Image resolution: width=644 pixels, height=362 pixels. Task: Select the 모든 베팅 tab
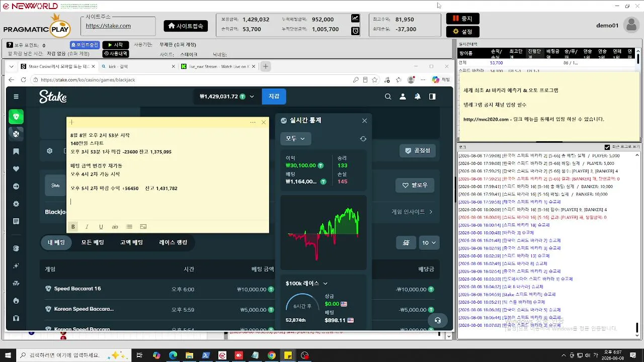93,242
